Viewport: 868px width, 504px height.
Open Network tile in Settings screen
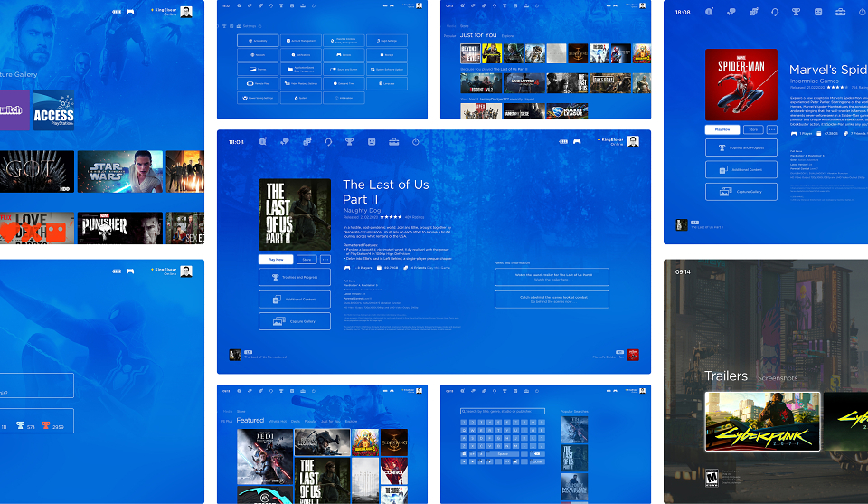pyautogui.click(x=258, y=55)
